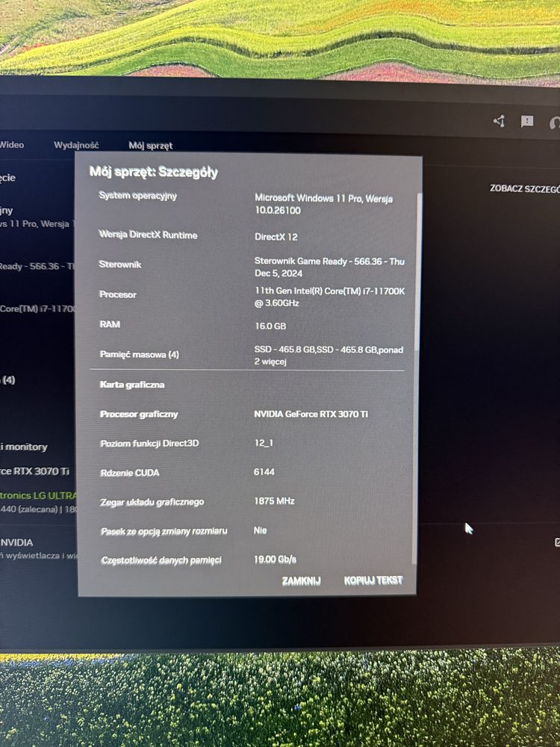Viewport: 560px width, 747px height.
Task: Click 'Sterownik Game Ready - 566.36' value
Action: click(318, 261)
